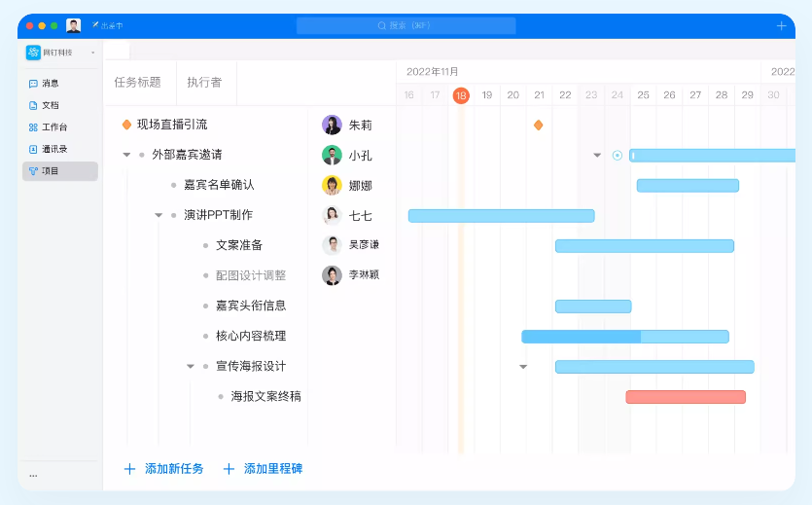Select the 嘉宾名单确认 task
Viewport: 812px width, 505px height.
pos(219,185)
